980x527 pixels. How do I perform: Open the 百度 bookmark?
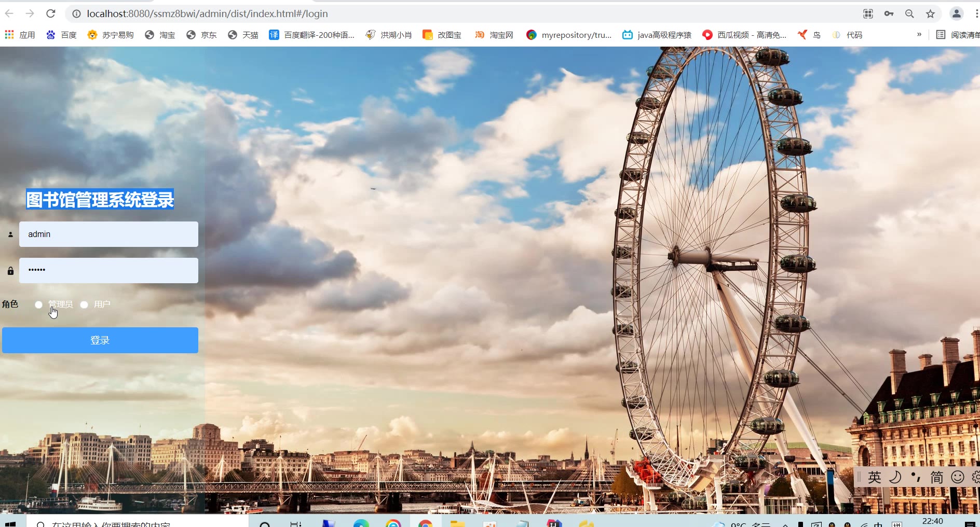point(61,35)
